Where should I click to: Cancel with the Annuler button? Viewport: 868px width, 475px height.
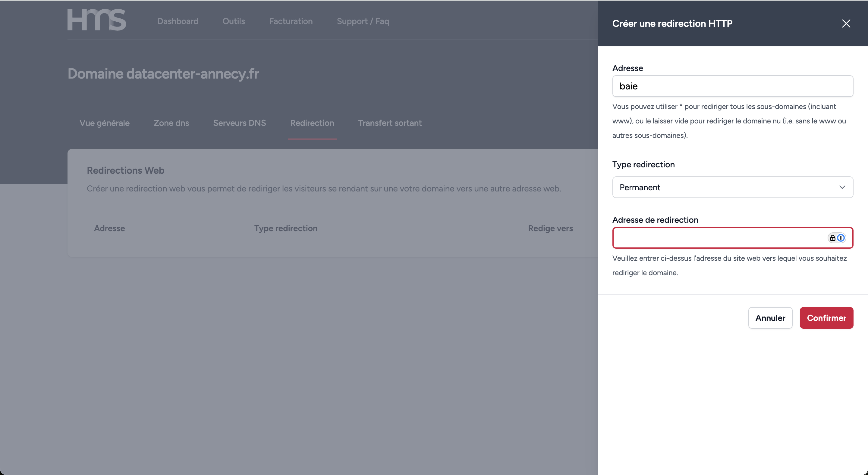coord(770,318)
